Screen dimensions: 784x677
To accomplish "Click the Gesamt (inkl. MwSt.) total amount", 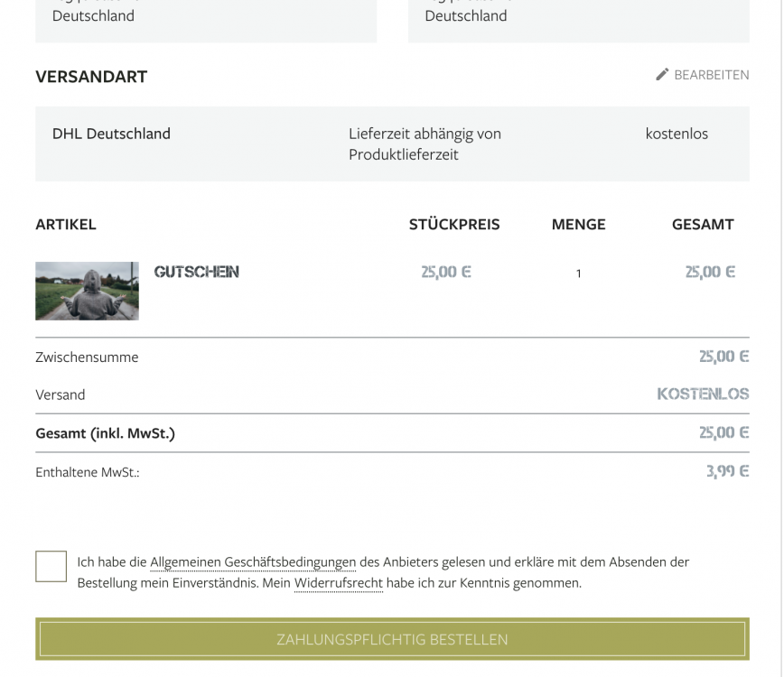I will (x=723, y=432).
